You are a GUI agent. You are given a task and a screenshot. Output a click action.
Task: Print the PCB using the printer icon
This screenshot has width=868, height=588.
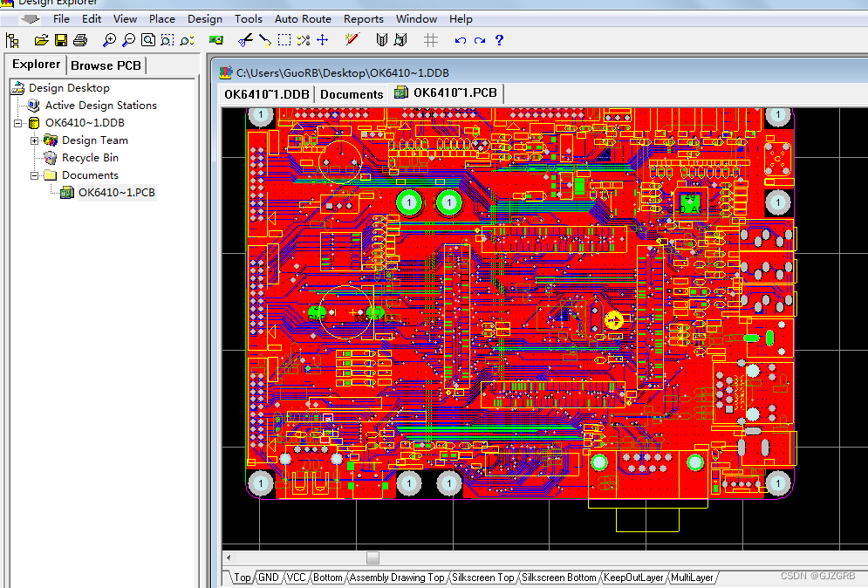[x=80, y=40]
